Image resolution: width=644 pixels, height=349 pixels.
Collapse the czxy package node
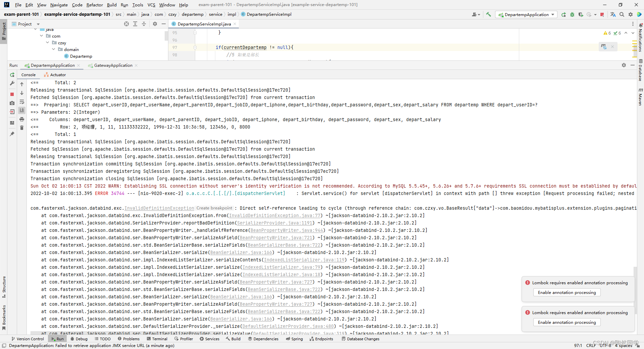(47, 43)
